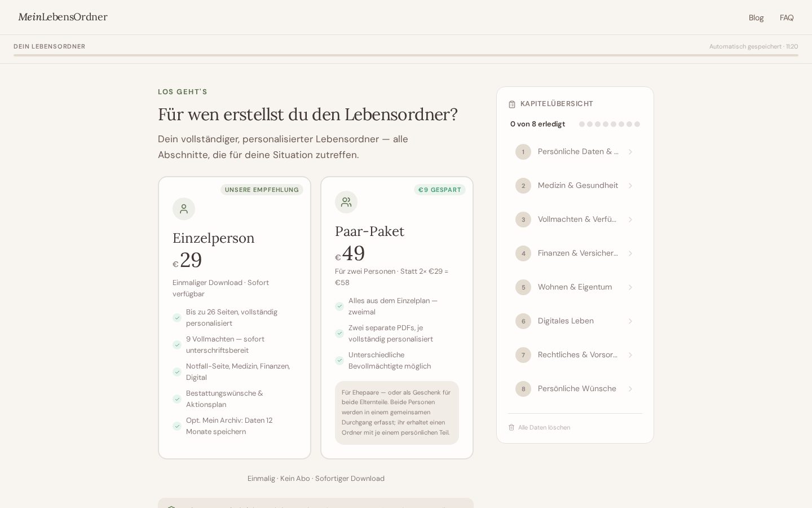The width and height of the screenshot is (812, 508).
Task: Click the eight chapter progress dots
Action: [x=610, y=124]
